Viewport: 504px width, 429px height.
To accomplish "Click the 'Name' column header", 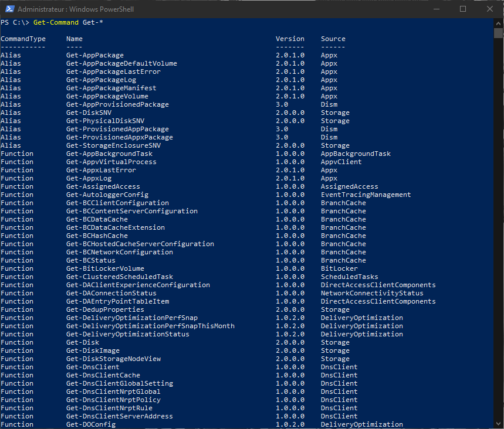I will point(75,39).
